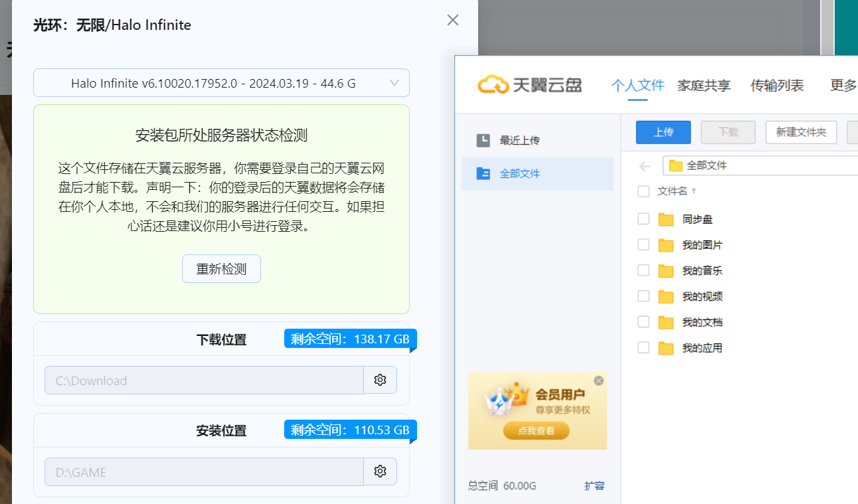858x504 pixels.
Task: Open the 更多 tab
Action: pos(843,85)
